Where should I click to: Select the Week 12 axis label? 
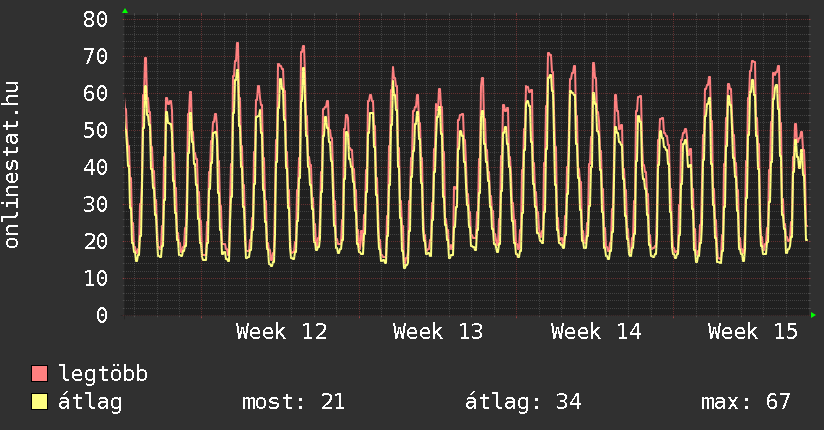coord(281,332)
